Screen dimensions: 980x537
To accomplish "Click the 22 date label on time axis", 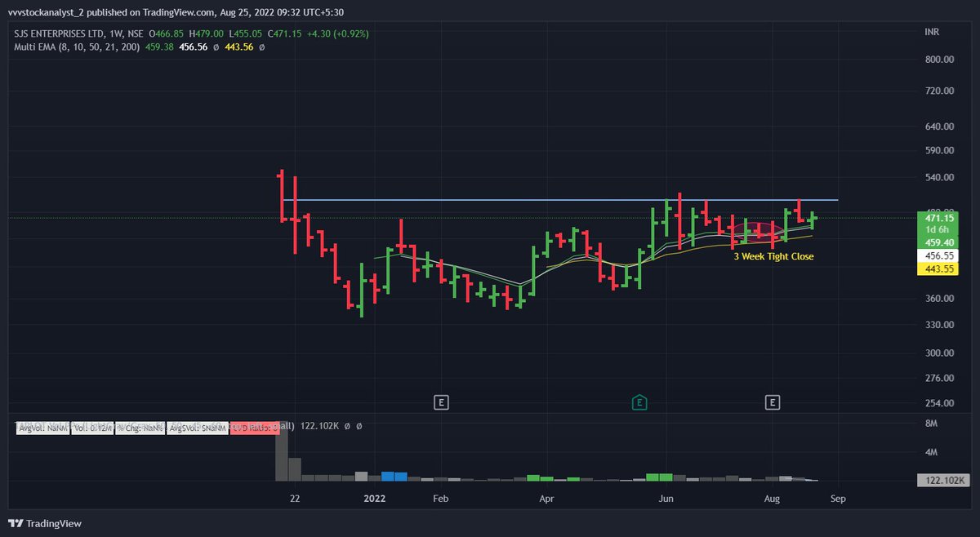I will pos(295,497).
